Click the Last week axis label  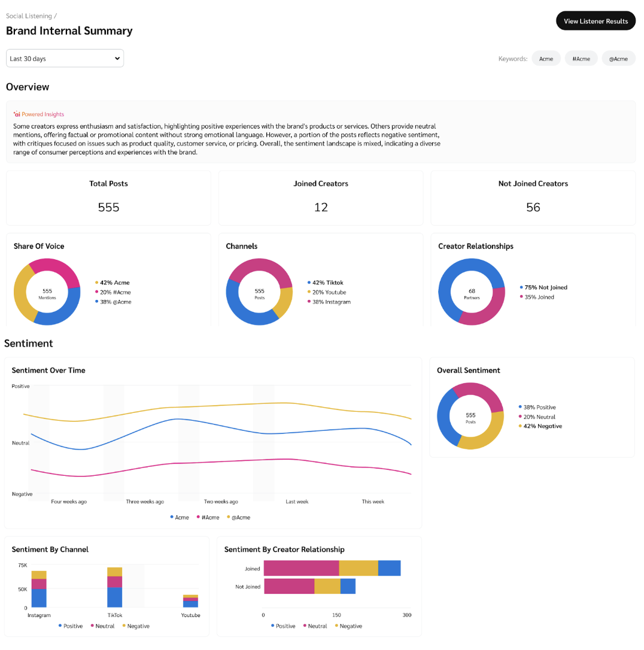297,502
